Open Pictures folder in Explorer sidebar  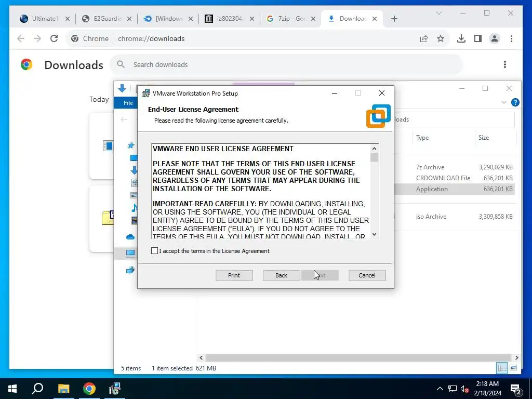[x=134, y=195]
